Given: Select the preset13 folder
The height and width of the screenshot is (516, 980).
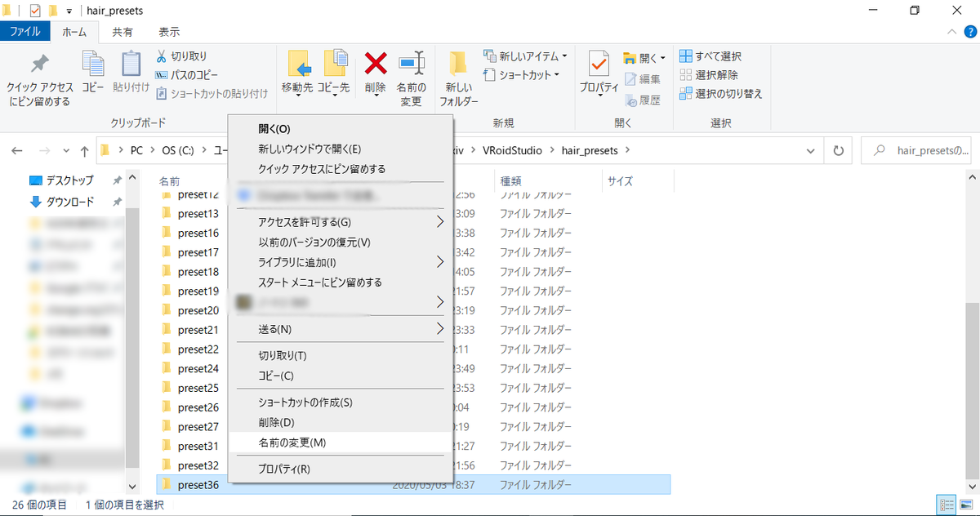Looking at the screenshot, I should [x=198, y=213].
